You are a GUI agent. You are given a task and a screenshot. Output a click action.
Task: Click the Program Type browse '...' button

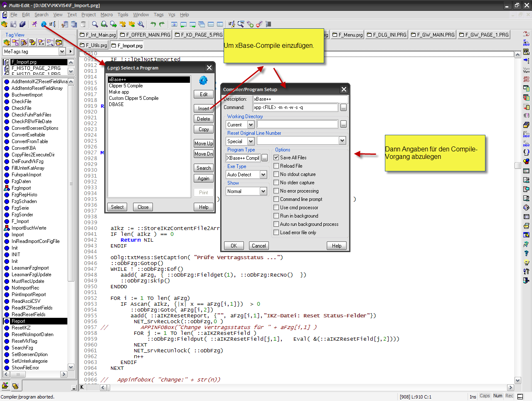pyautogui.click(x=264, y=158)
